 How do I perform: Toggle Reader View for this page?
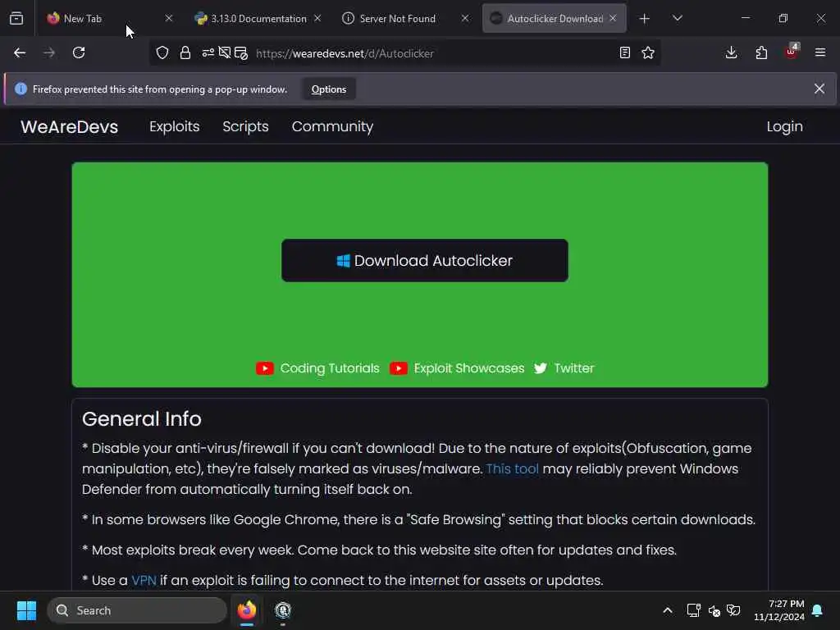click(624, 52)
